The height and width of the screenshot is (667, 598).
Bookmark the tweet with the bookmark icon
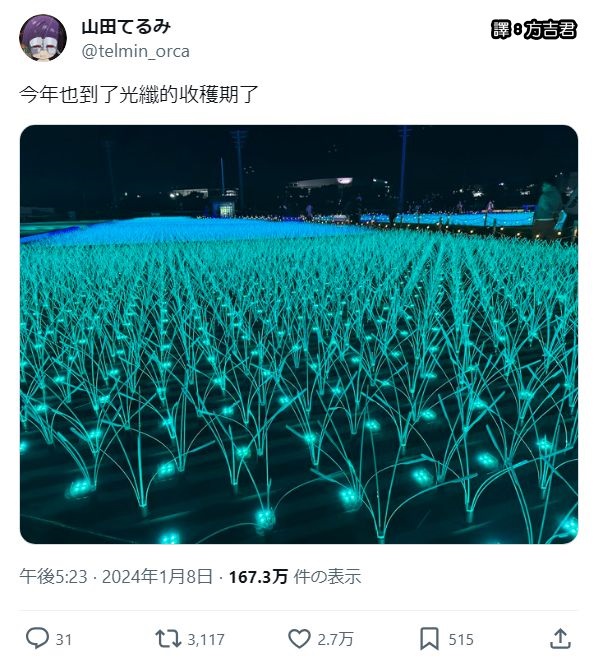[x=430, y=639]
